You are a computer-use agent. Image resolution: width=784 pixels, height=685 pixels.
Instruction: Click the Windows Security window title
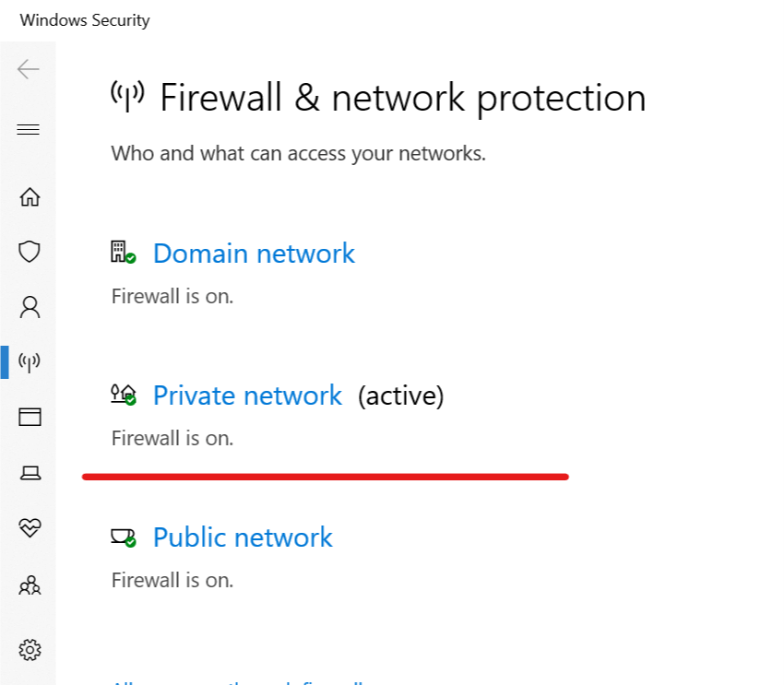click(x=85, y=20)
